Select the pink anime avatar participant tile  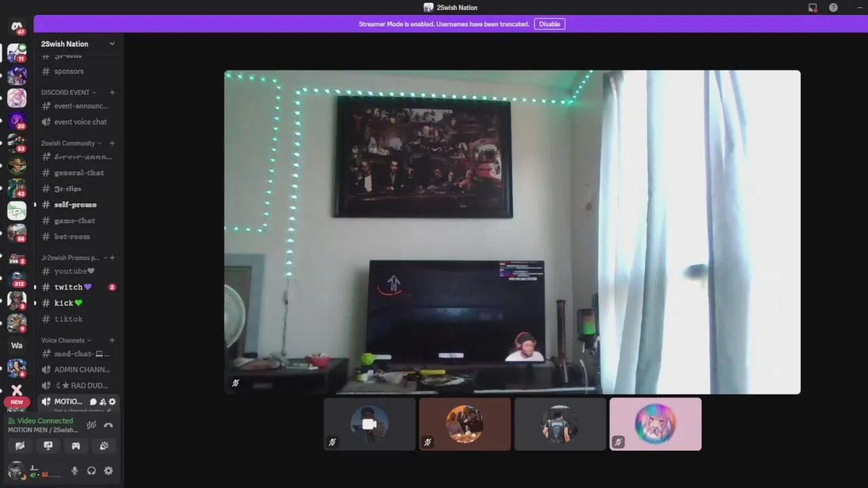(656, 424)
